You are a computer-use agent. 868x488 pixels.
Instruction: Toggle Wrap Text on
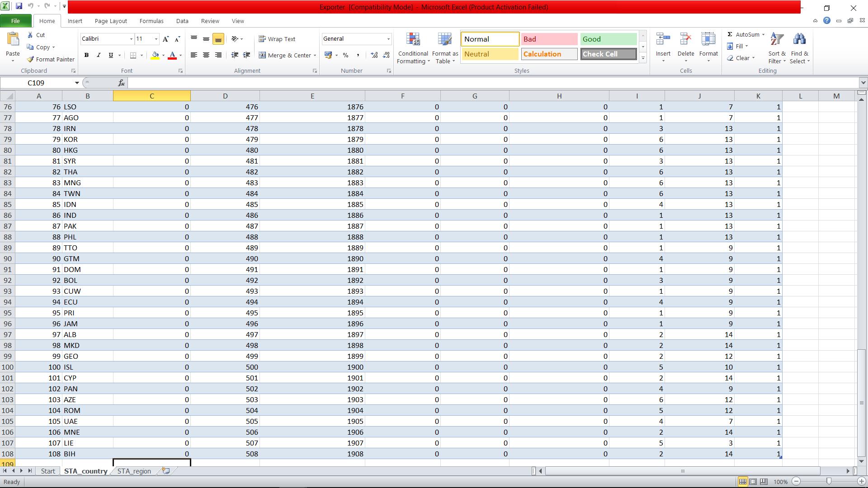click(277, 39)
